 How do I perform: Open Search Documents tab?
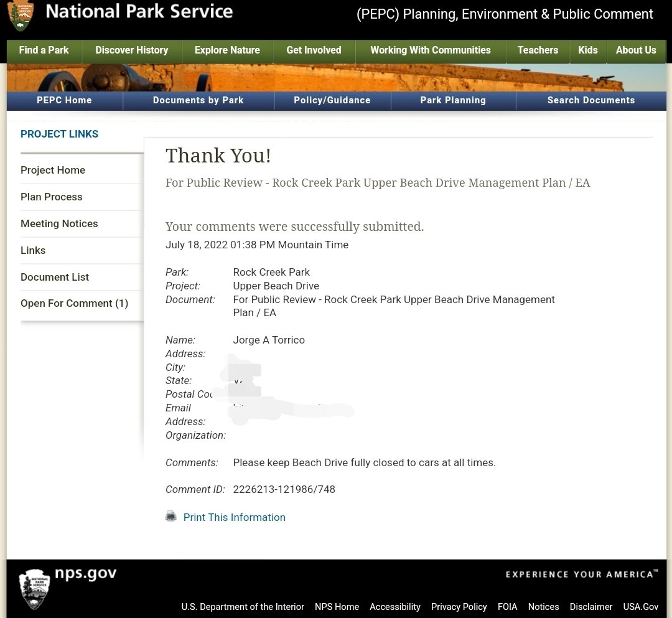click(x=591, y=100)
